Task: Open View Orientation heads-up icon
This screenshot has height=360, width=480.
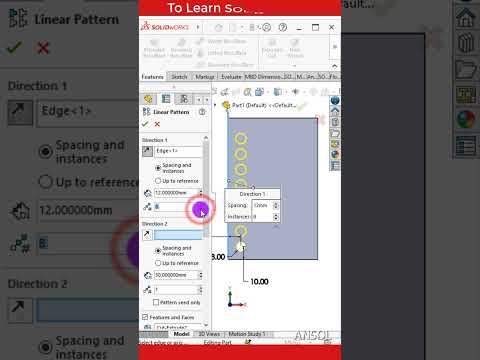Action: 259,91
